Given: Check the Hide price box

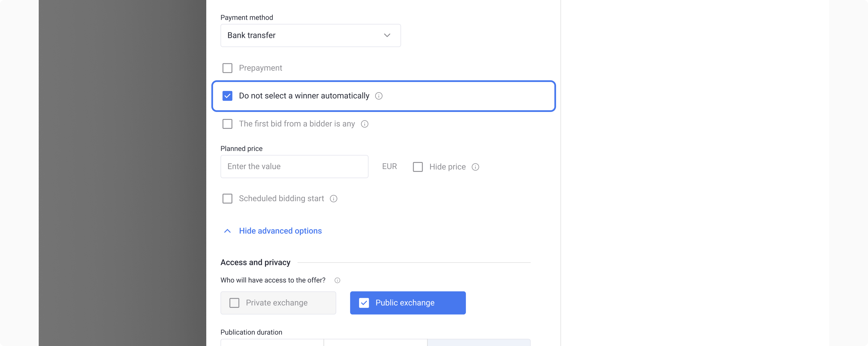Looking at the screenshot, I should (x=418, y=167).
